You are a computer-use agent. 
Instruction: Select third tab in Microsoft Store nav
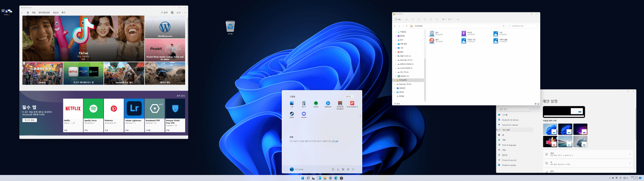[x=44, y=12]
